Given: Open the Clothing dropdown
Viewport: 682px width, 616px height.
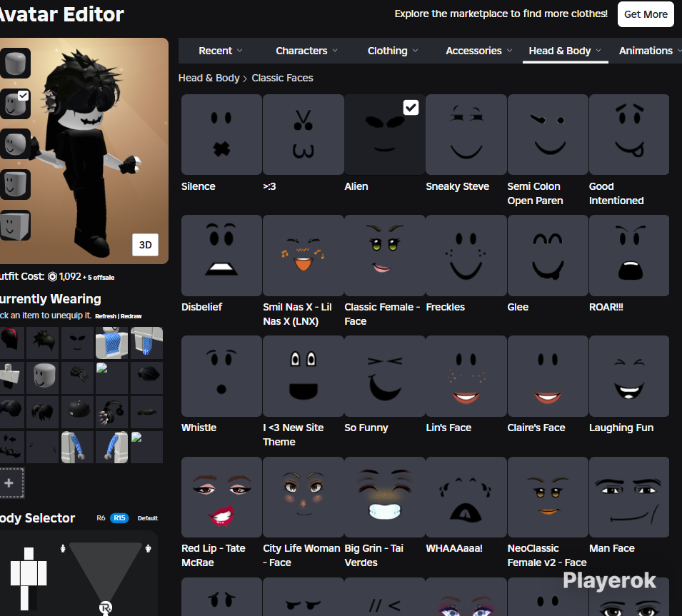Looking at the screenshot, I should tap(393, 51).
